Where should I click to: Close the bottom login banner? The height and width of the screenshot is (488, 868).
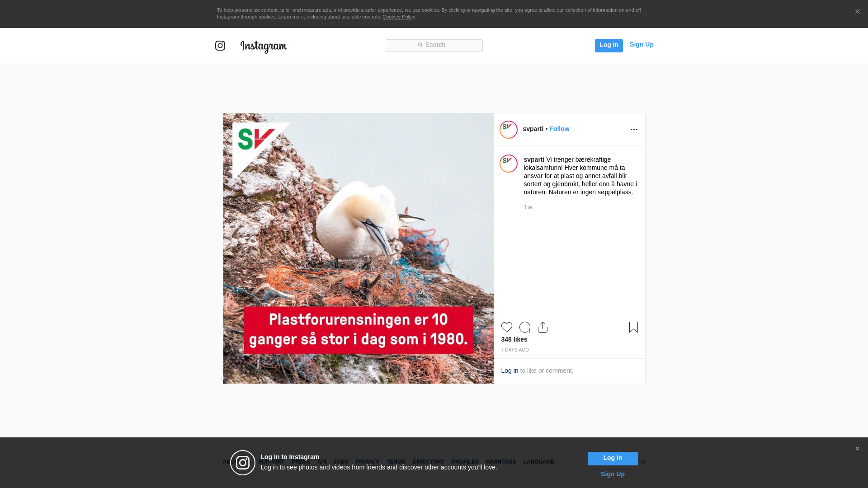point(857,449)
